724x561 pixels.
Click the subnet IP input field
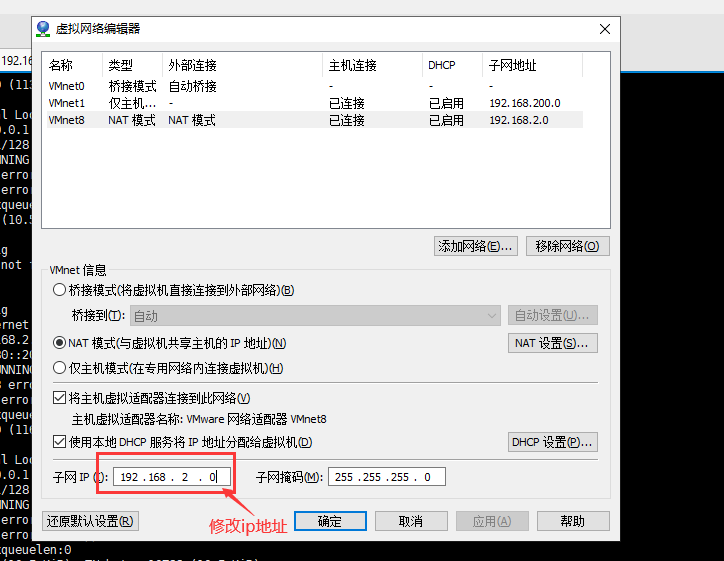[172, 477]
